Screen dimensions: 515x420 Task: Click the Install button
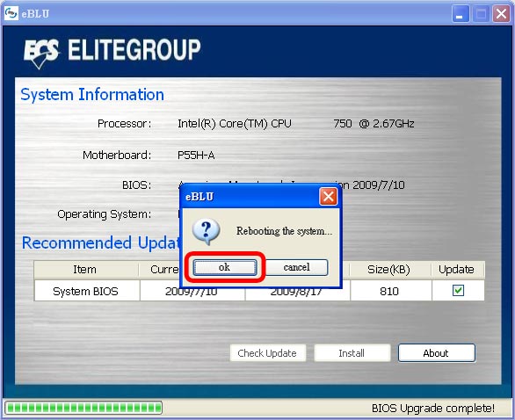click(x=352, y=353)
